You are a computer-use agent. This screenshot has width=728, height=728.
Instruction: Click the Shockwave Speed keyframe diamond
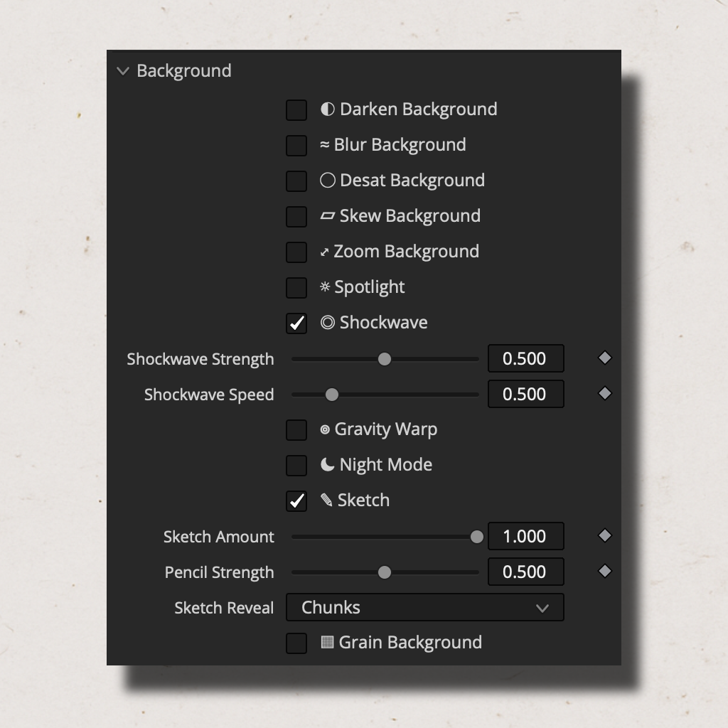tap(604, 394)
